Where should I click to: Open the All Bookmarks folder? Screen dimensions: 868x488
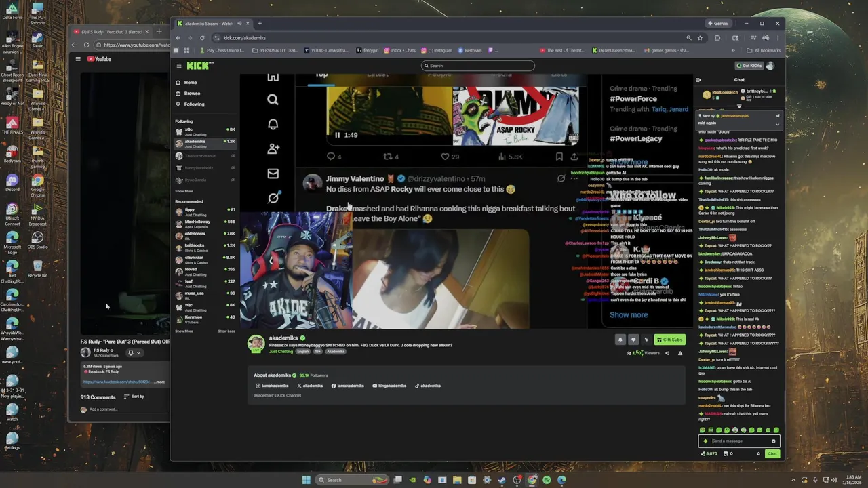click(x=763, y=50)
